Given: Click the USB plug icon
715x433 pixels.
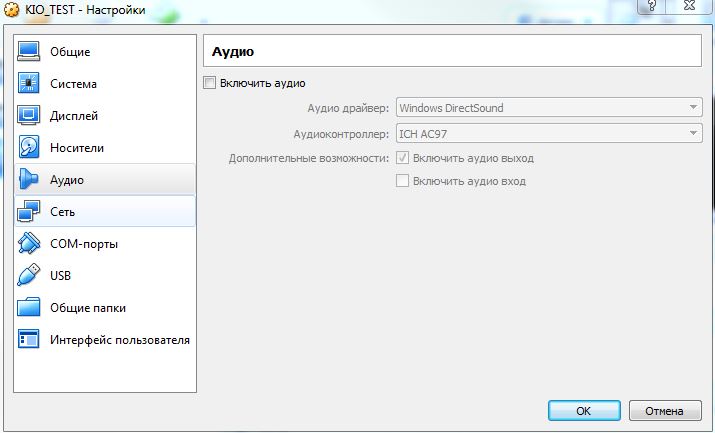Looking at the screenshot, I should (29, 276).
